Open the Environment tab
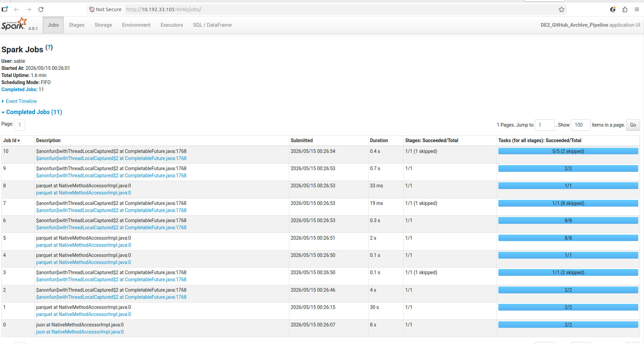644x344 pixels. [136, 25]
